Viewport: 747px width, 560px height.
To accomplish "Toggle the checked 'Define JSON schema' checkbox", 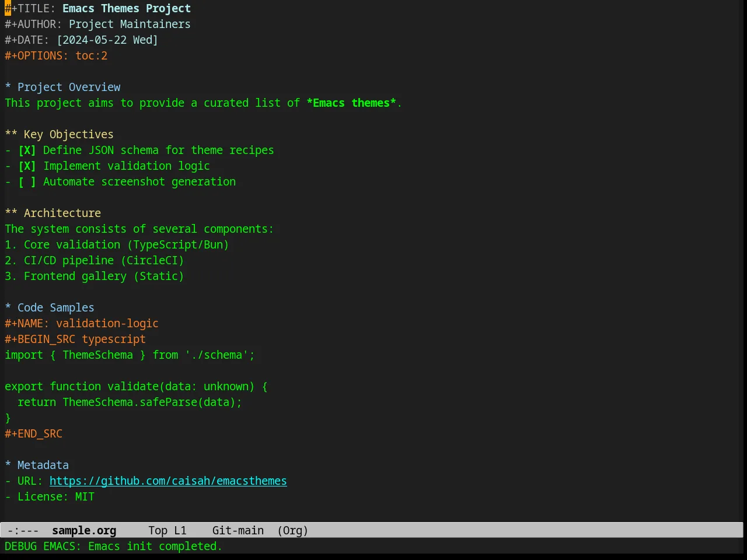I will pyautogui.click(x=27, y=150).
